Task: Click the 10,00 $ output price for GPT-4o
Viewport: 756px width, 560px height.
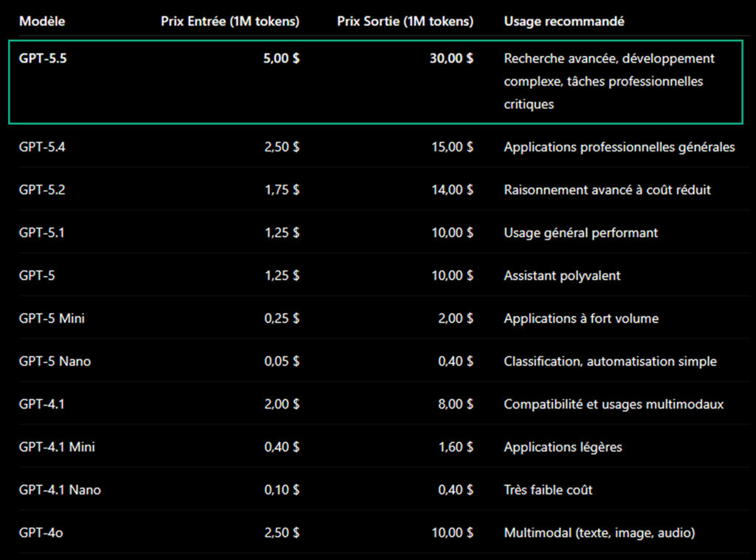Action: click(453, 533)
